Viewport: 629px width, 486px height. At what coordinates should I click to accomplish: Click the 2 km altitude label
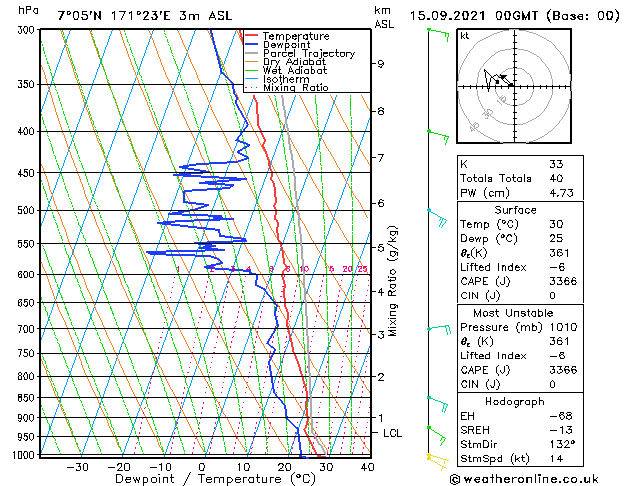coord(381,377)
